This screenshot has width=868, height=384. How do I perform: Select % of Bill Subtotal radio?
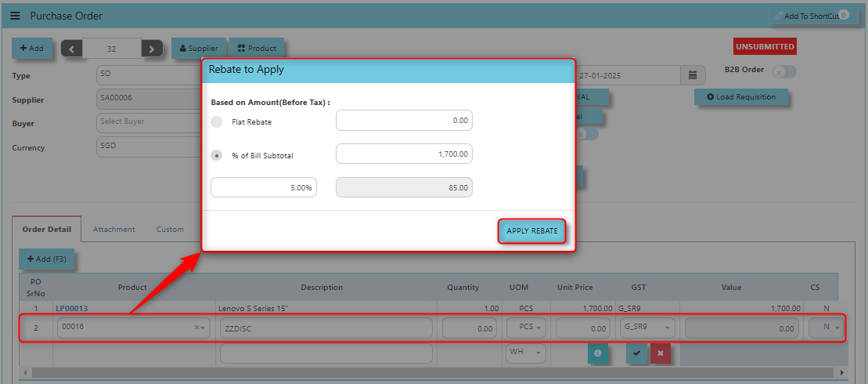pyautogui.click(x=217, y=156)
